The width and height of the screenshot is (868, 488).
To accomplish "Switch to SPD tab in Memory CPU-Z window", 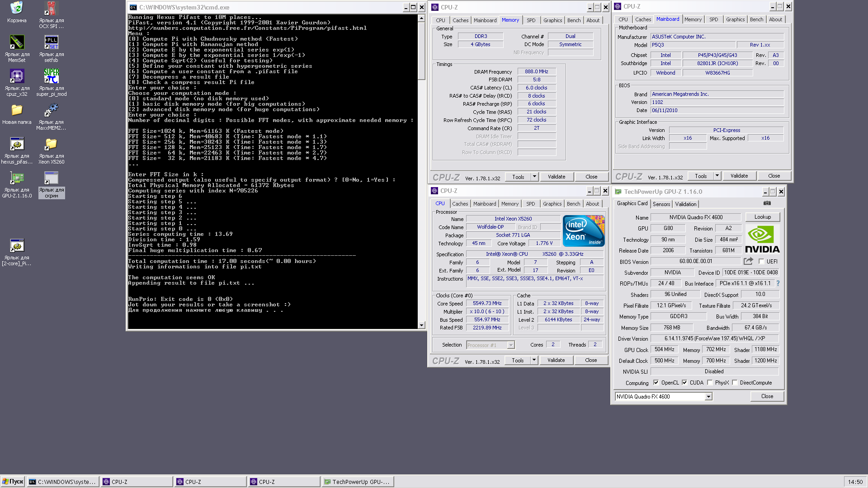I will [x=531, y=20].
